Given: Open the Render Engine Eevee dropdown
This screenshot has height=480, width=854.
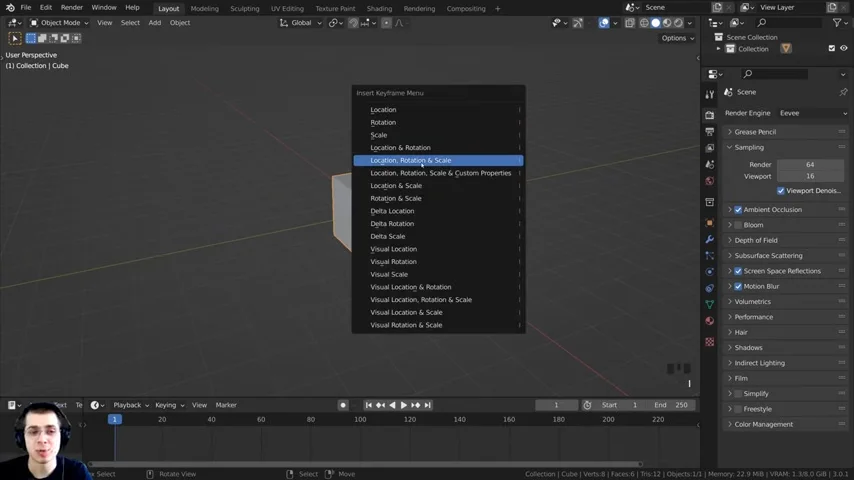Looking at the screenshot, I should point(813,113).
